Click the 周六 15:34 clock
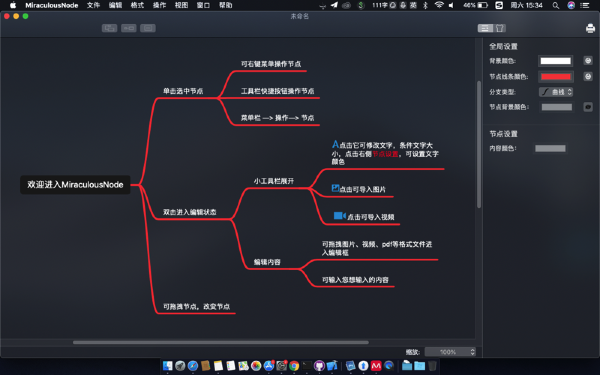This screenshot has width=600, height=375. point(527,5)
